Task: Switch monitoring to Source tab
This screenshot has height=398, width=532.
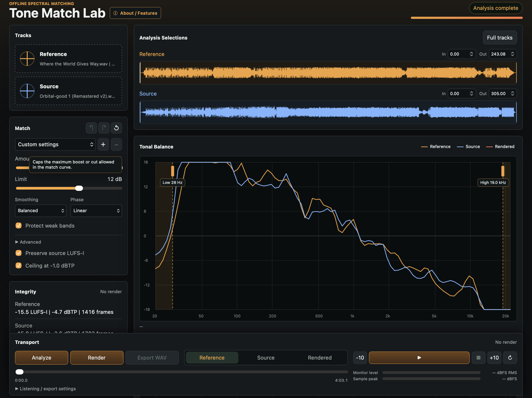Action: (x=266, y=358)
